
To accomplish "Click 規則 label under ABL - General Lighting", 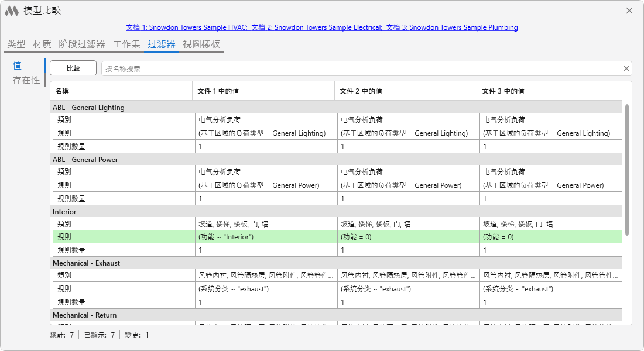I will point(64,133).
